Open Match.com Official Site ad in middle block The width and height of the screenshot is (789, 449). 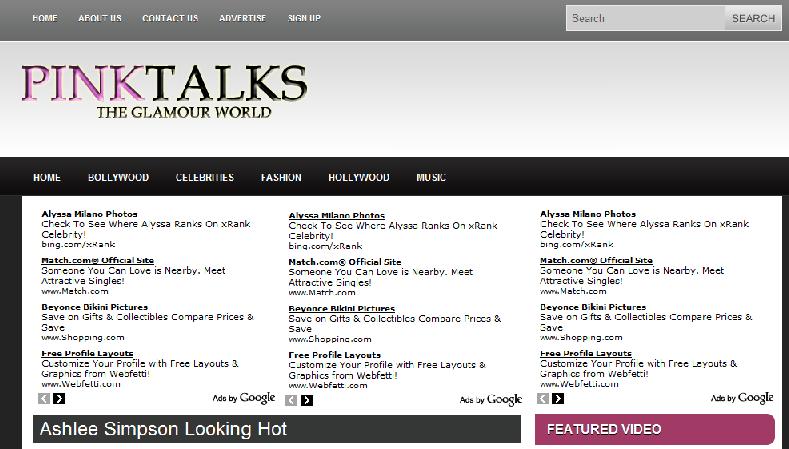tap(345, 262)
